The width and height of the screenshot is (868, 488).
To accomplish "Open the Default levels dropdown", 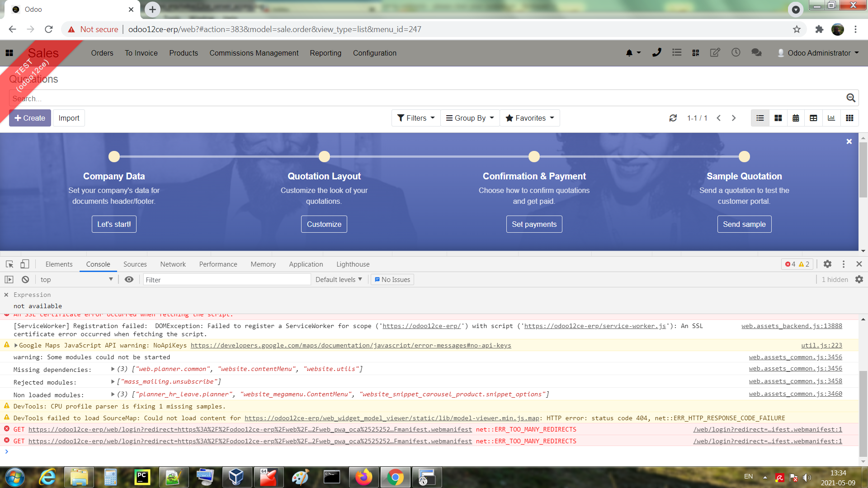I will [338, 279].
